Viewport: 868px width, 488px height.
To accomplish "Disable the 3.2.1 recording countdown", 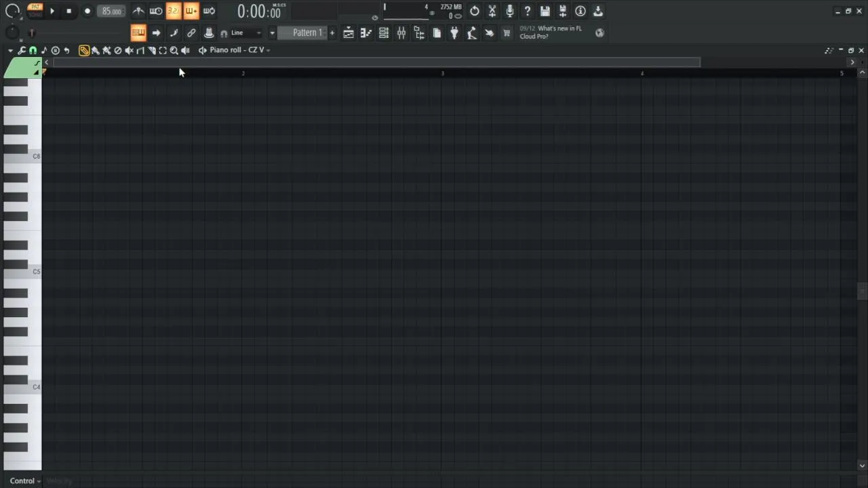I will click(174, 11).
